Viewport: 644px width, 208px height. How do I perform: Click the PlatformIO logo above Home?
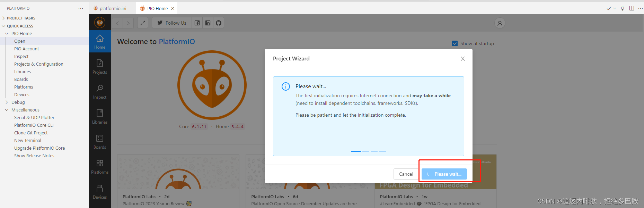click(x=100, y=23)
